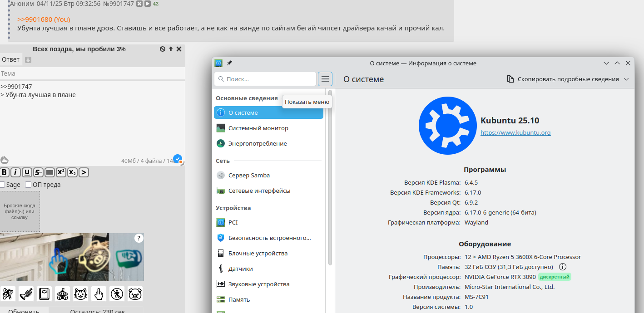Click the >>9901680 (You) reply link

44,20
